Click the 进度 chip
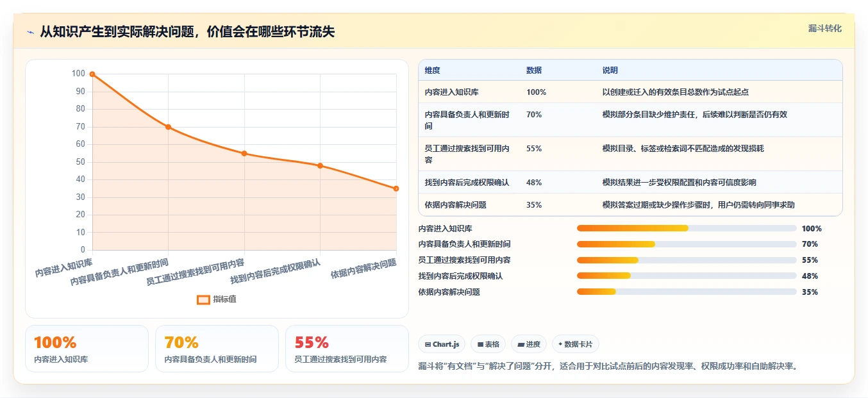 coord(529,344)
